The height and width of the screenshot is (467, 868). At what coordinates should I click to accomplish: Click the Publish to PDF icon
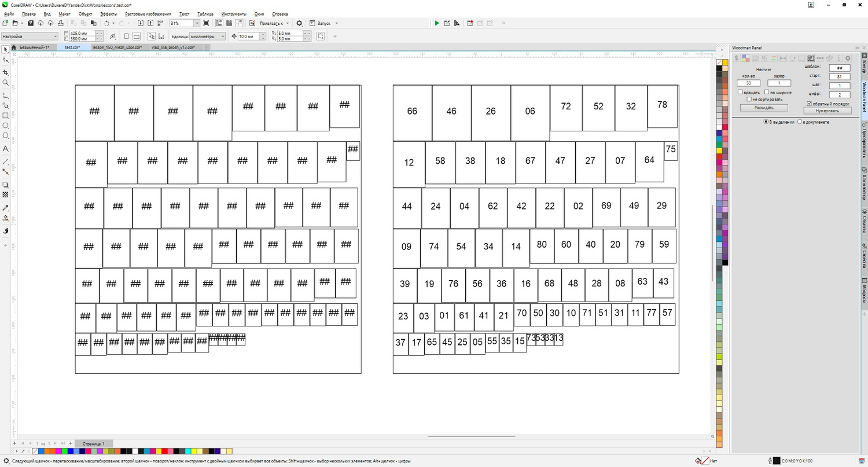[x=161, y=23]
